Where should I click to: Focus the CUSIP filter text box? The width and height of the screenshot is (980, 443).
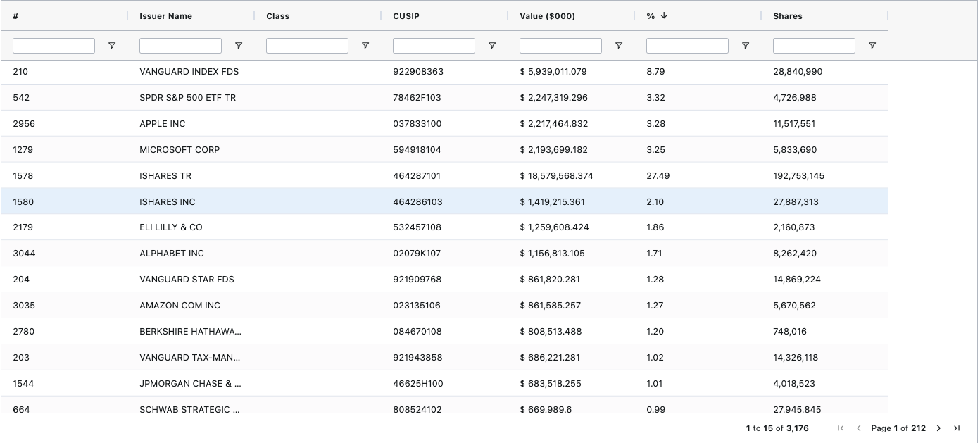click(x=434, y=46)
